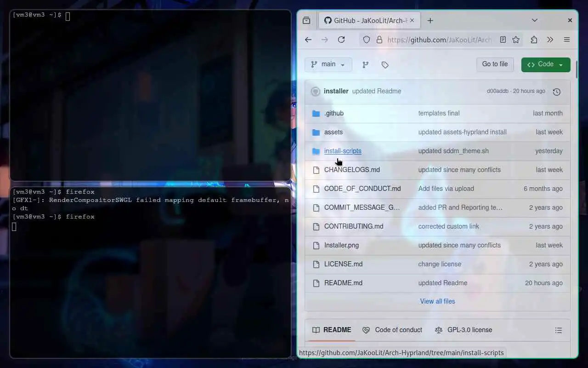Image resolution: width=588 pixels, height=368 pixels.
Task: Open a new browser tab with plus
Action: tap(430, 20)
